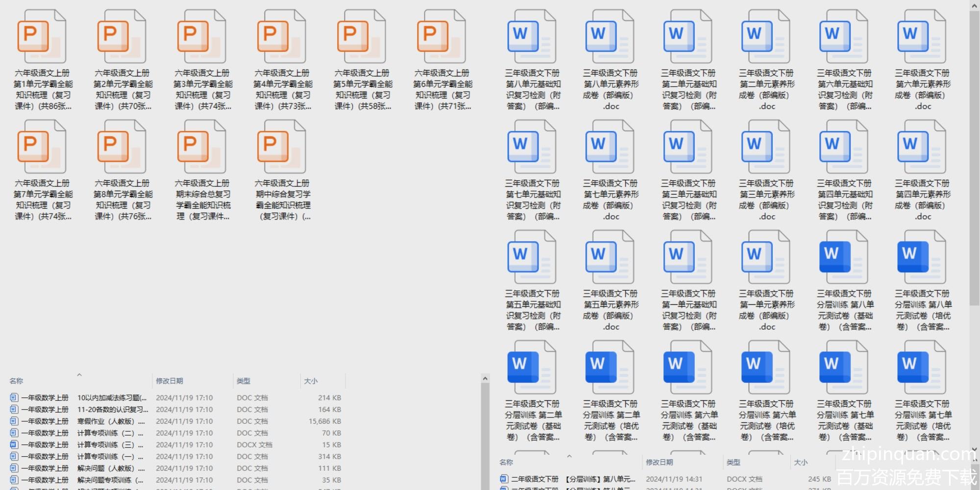Image resolution: width=980 pixels, height=490 pixels.
Task: Select the 第三单元素养形成卷 Word icon
Action: tap(766, 147)
